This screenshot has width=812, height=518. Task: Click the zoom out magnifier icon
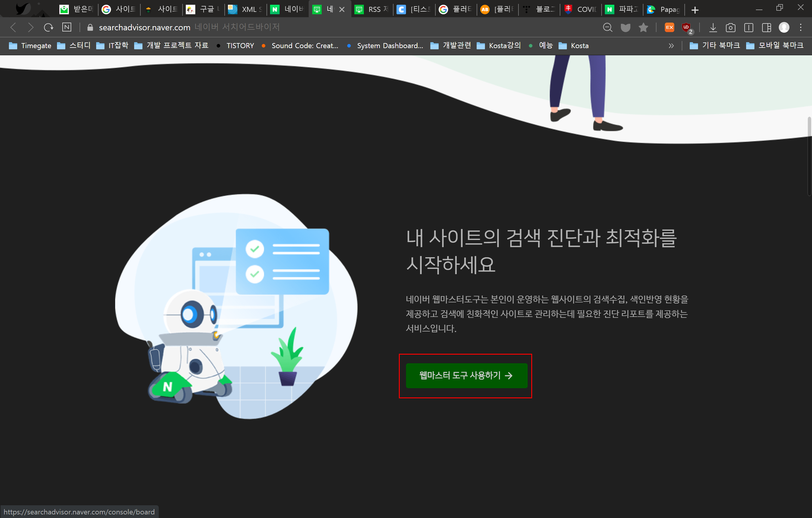608,27
